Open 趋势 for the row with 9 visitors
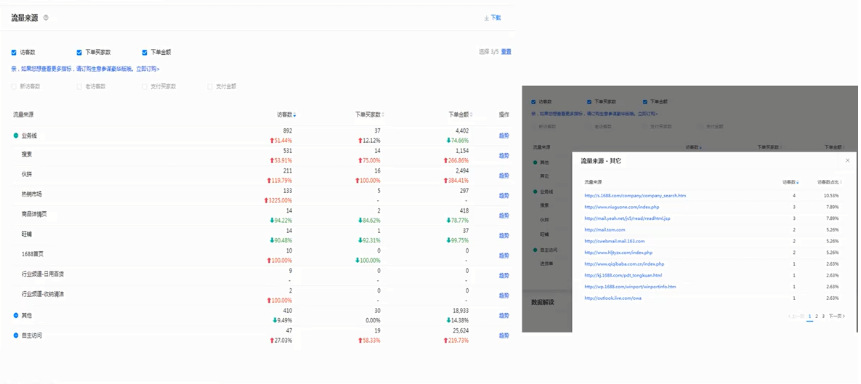Image resolution: width=861 pixels, height=384 pixels. coord(504,275)
